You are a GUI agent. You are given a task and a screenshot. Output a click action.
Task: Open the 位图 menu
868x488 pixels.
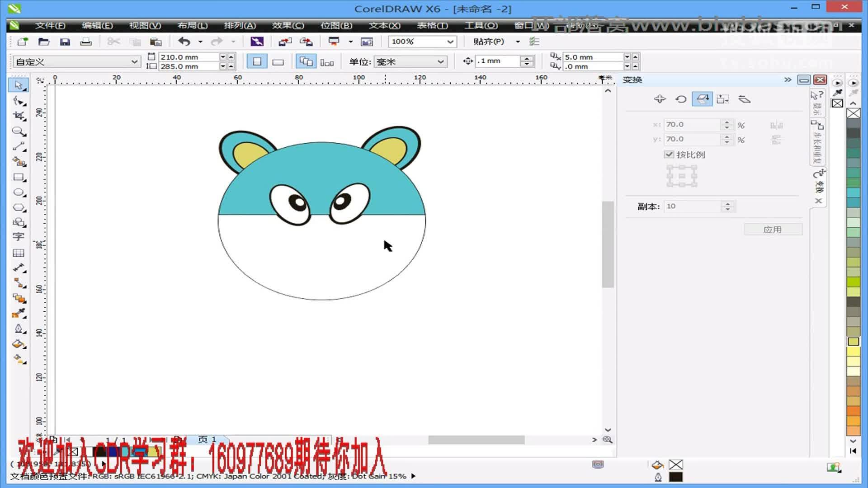coord(335,26)
